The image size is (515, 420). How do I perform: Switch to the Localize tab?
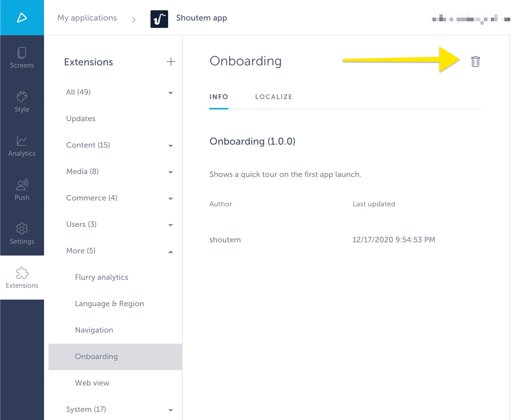(273, 97)
